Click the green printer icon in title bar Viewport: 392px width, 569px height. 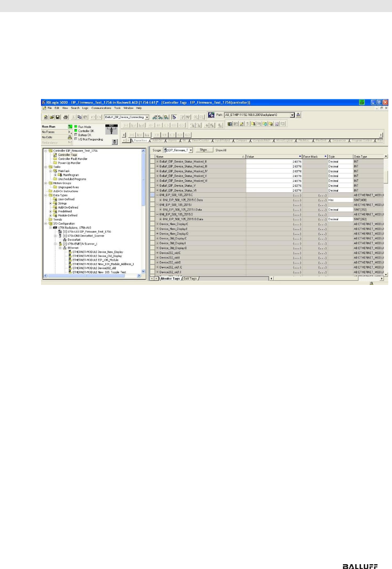coord(362,102)
